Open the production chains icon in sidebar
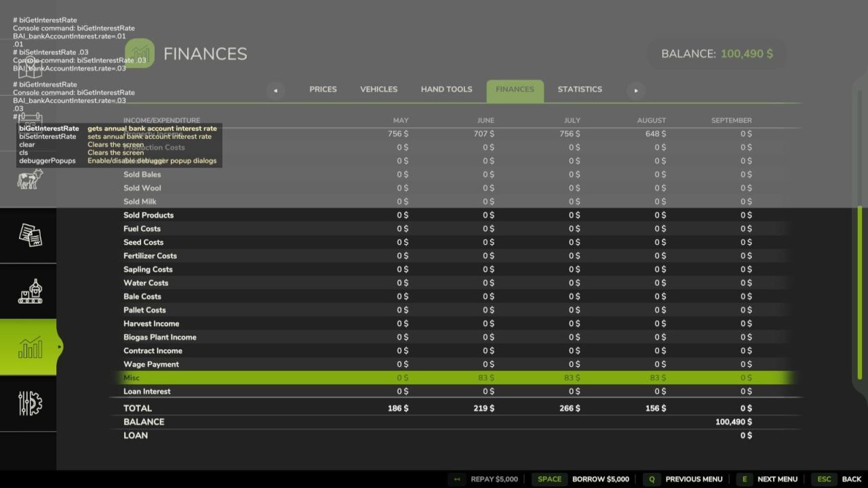 pos(30,291)
